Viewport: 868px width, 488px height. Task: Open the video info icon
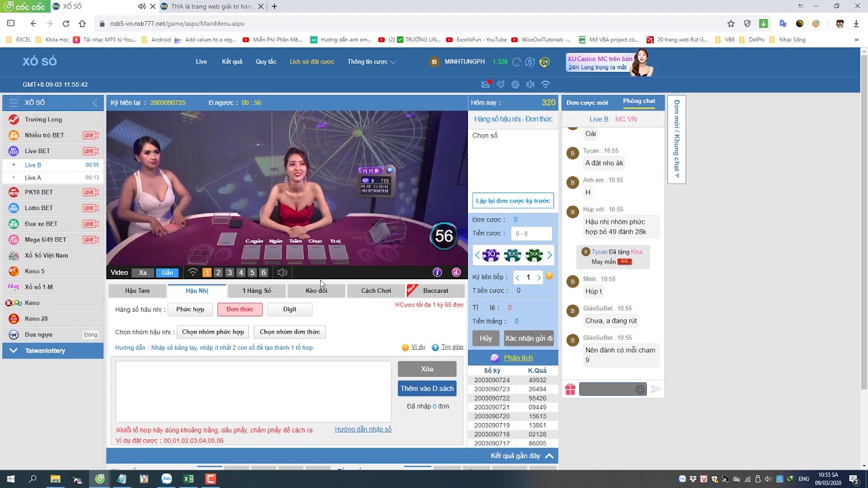pyautogui.click(x=437, y=272)
